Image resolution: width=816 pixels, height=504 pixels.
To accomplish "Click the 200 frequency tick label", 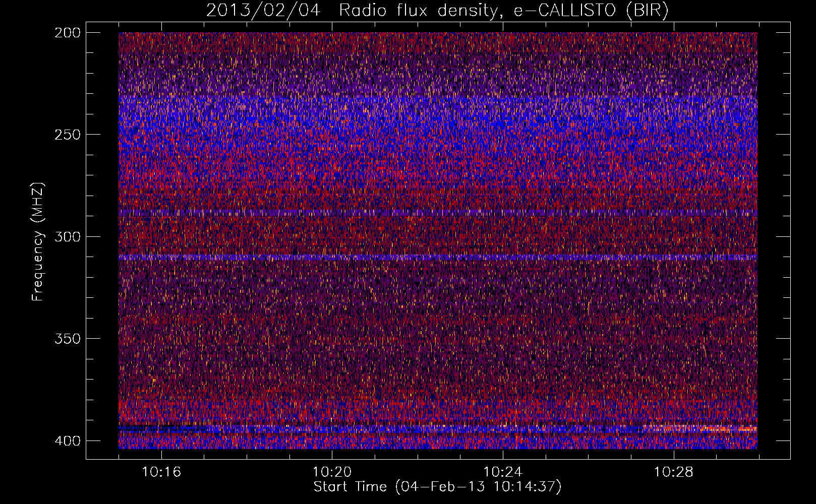I will pyautogui.click(x=67, y=33).
